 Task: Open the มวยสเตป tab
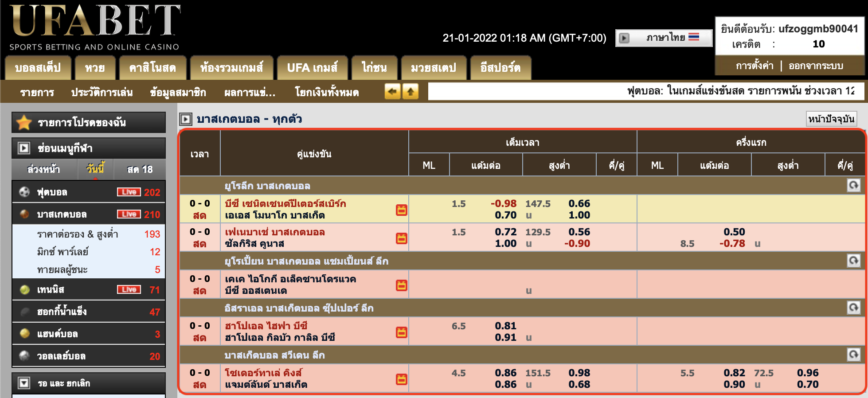[434, 68]
